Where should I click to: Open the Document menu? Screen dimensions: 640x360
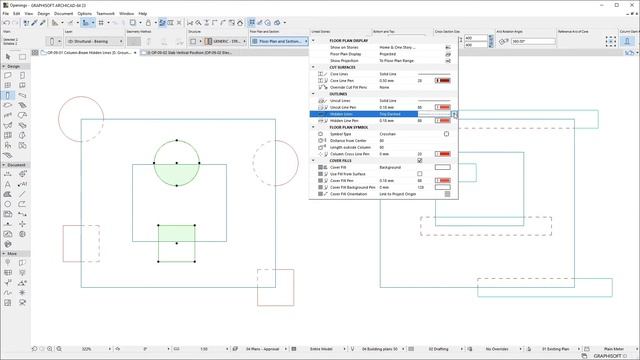tap(63, 13)
